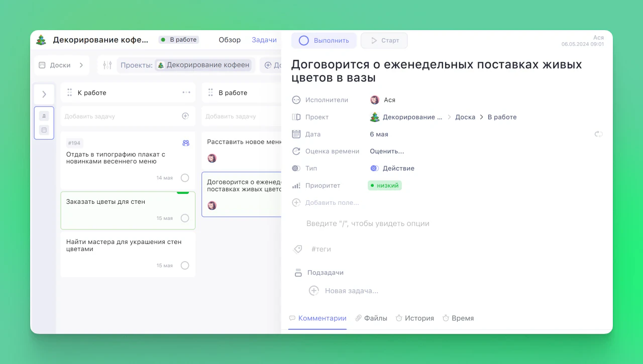The width and height of the screenshot is (643, 364).
Task: Click the #теги input
Action: point(321,249)
